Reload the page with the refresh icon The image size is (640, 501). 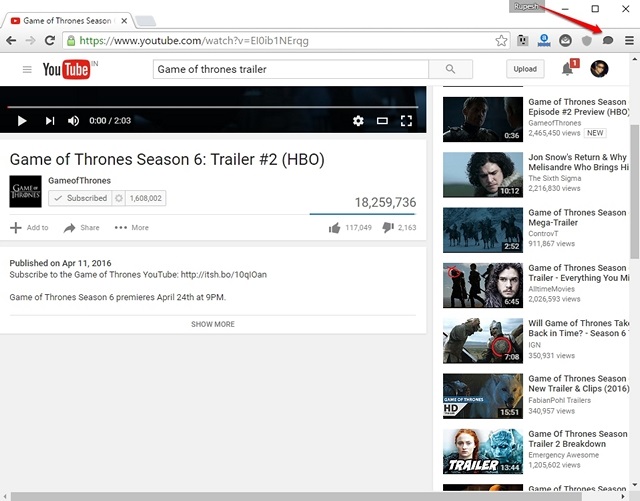point(50,40)
